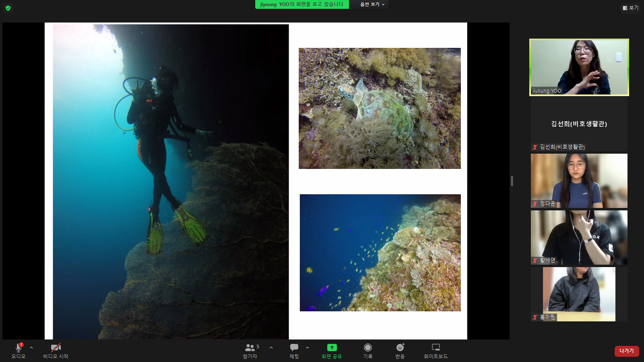Select the 김선희(비호생활관) participant tile
The width and height of the screenshot is (644, 362).
tap(579, 124)
